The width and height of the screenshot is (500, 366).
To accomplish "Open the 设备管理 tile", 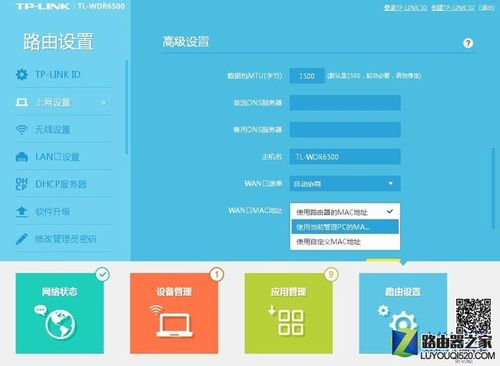I will (174, 313).
